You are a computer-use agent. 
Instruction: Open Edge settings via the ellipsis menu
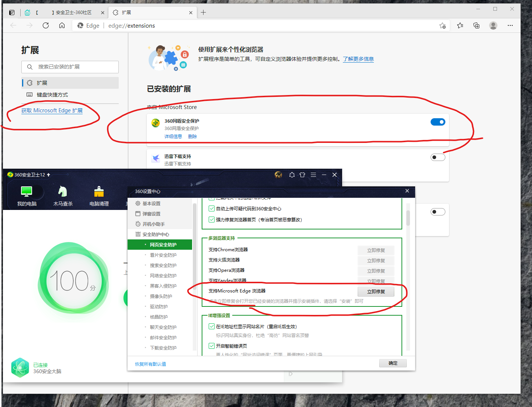pos(510,25)
